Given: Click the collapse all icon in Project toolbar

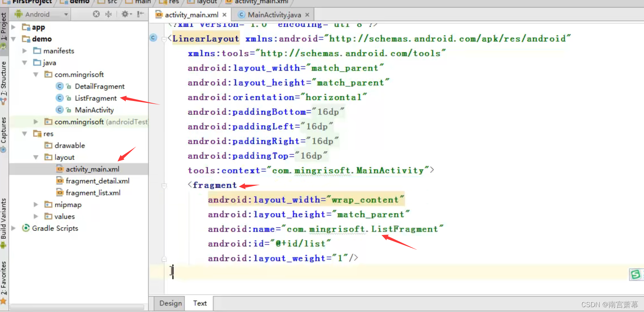Looking at the screenshot, I should (109, 14).
